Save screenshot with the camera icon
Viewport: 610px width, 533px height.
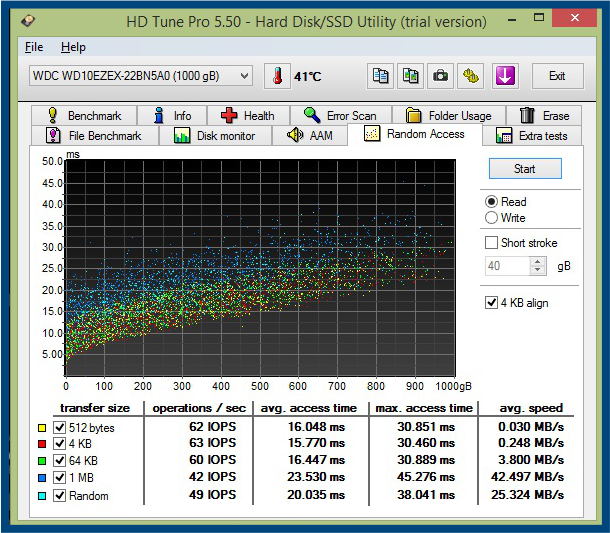[x=440, y=76]
